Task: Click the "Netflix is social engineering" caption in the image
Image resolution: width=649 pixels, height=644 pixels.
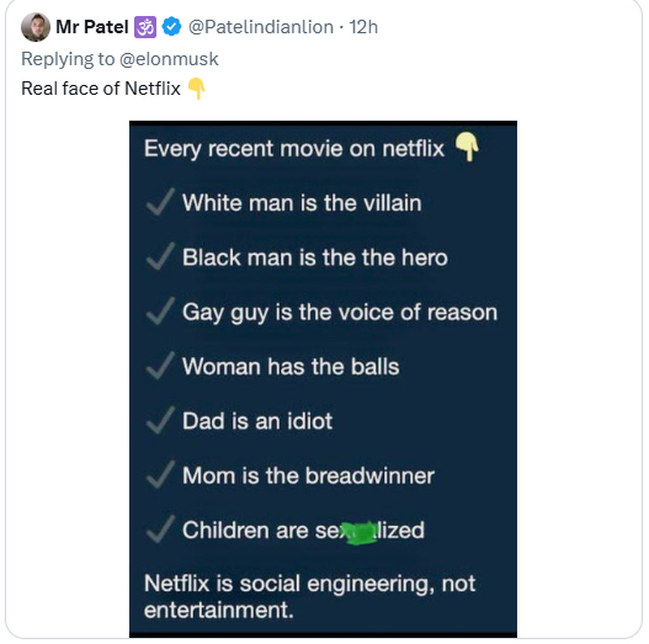Action: (309, 596)
